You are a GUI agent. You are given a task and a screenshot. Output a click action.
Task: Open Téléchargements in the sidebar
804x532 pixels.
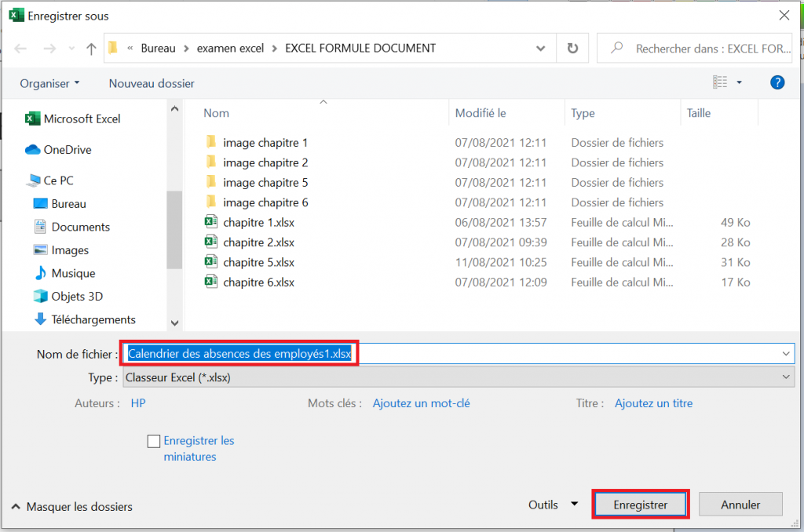91,319
